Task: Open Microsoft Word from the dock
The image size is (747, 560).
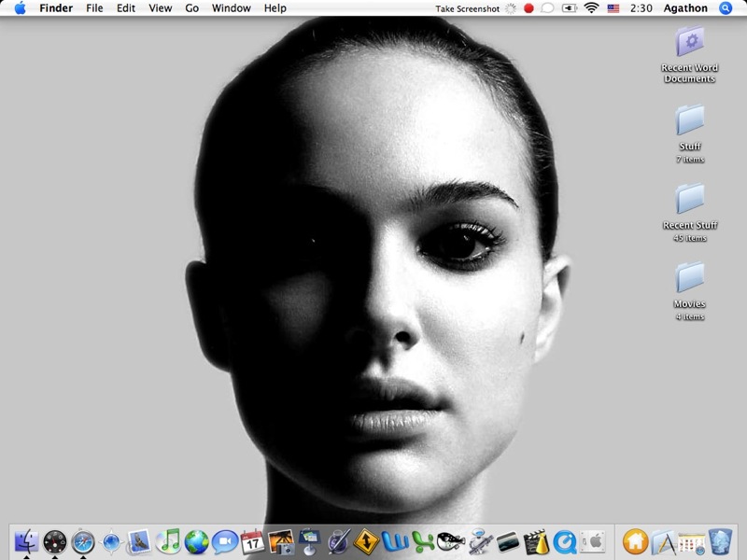Action: point(394,540)
